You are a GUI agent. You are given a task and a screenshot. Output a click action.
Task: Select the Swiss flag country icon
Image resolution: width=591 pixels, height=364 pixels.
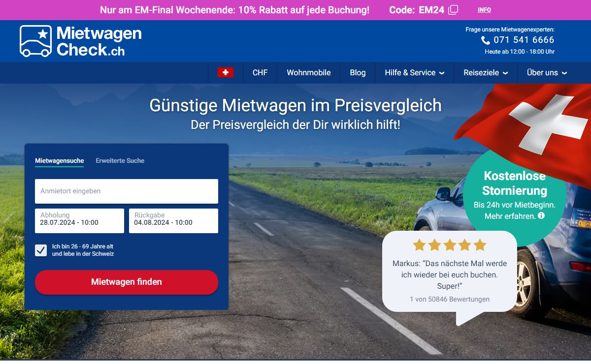coord(226,72)
